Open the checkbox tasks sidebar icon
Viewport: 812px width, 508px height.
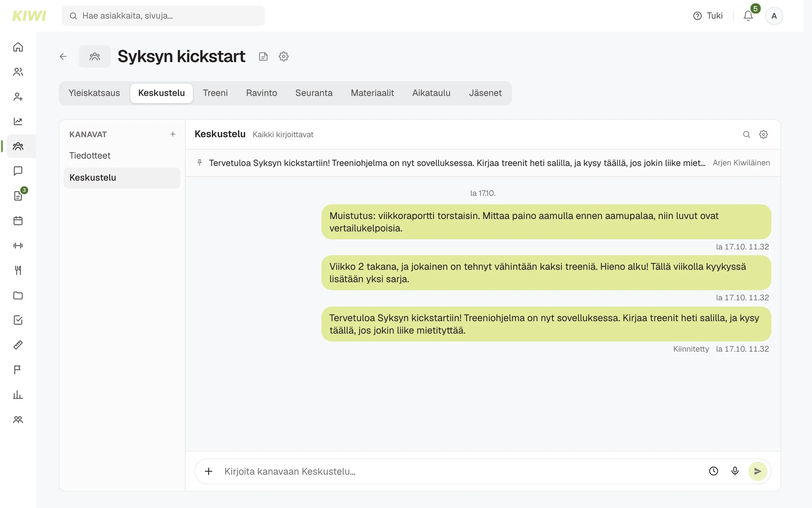18,320
